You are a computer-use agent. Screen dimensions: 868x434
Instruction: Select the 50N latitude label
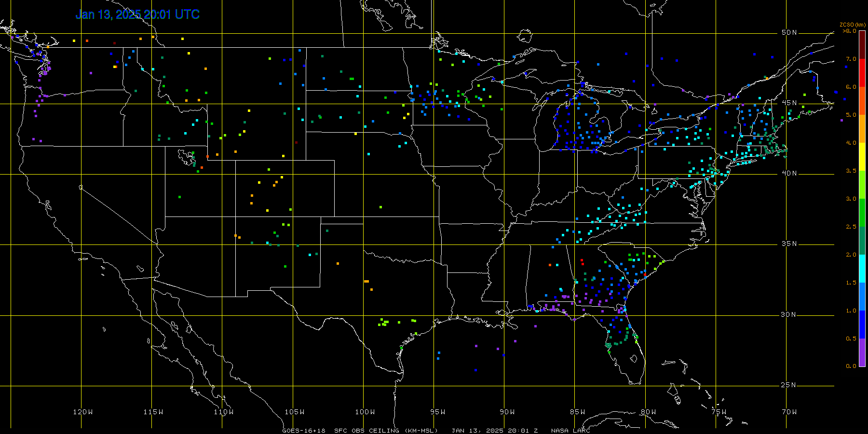click(789, 32)
